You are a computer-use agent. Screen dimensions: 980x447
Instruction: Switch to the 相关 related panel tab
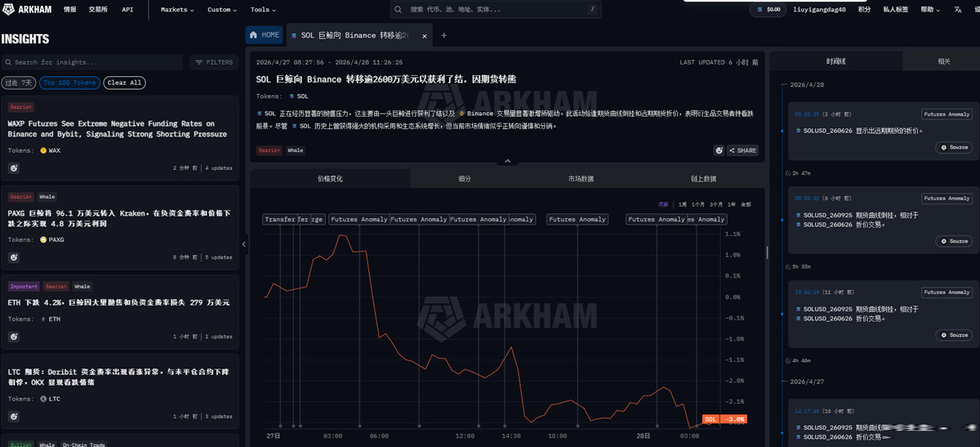[x=944, y=61]
